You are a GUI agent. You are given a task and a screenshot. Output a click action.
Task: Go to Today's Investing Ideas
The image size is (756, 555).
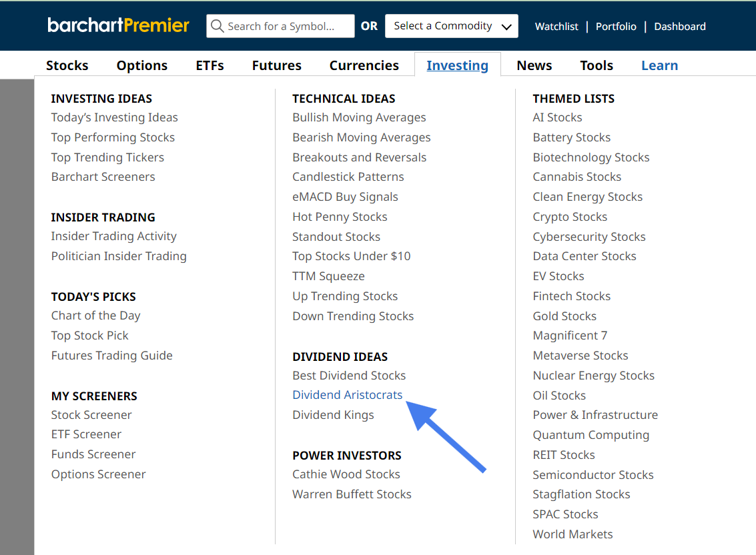[114, 117]
